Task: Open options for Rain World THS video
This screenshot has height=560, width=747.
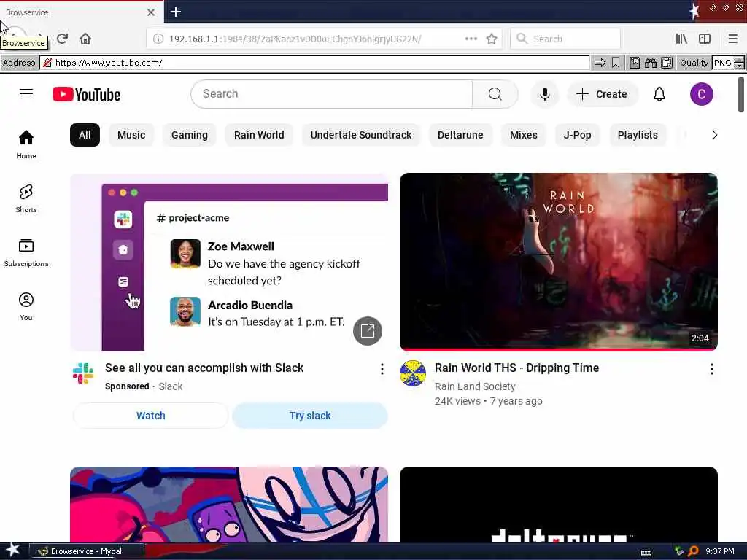Action: pyautogui.click(x=711, y=368)
